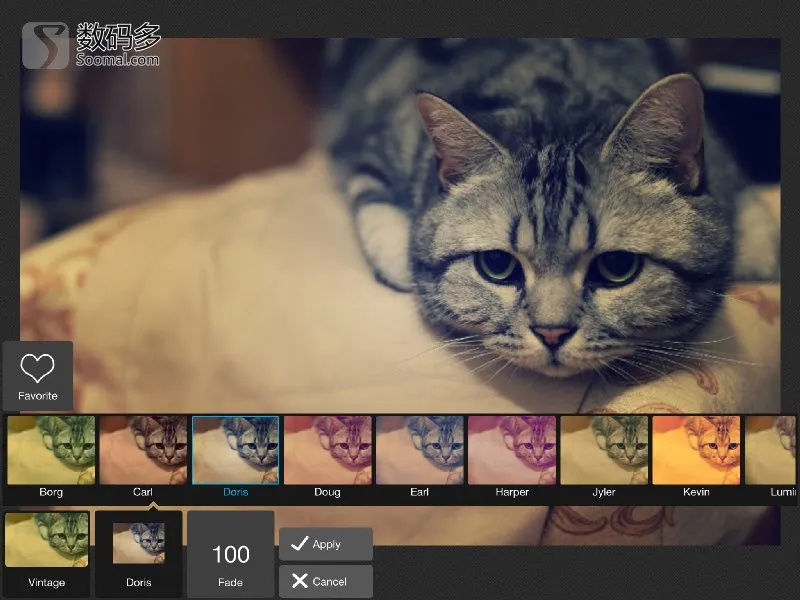Click the Cancel button
The image size is (800, 600).
coord(326,581)
